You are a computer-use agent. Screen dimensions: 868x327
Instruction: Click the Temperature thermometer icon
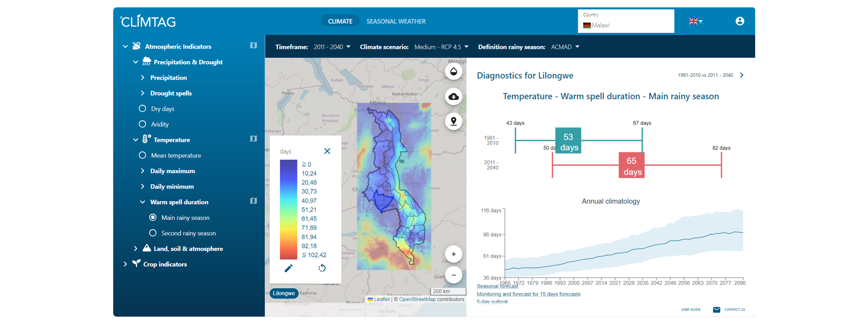(x=146, y=139)
